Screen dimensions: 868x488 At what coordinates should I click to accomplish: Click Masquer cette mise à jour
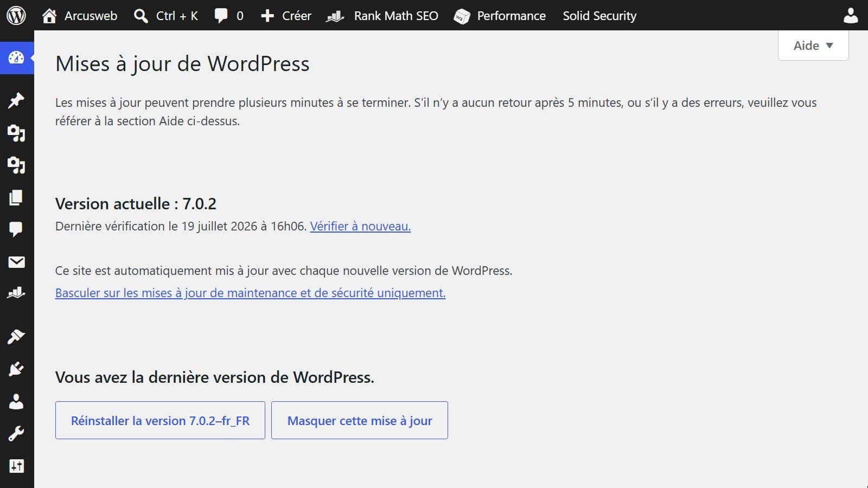coord(360,420)
